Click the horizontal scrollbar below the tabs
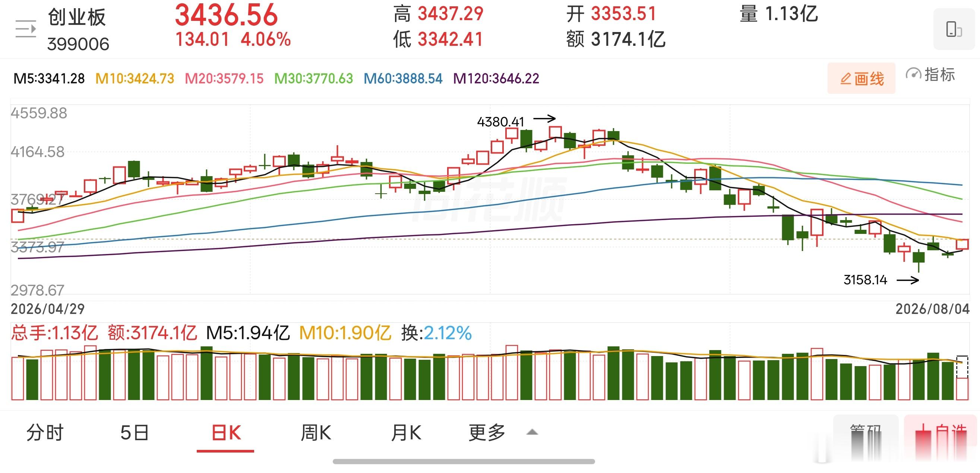Viewport: 980px width, 473px height. (464, 461)
